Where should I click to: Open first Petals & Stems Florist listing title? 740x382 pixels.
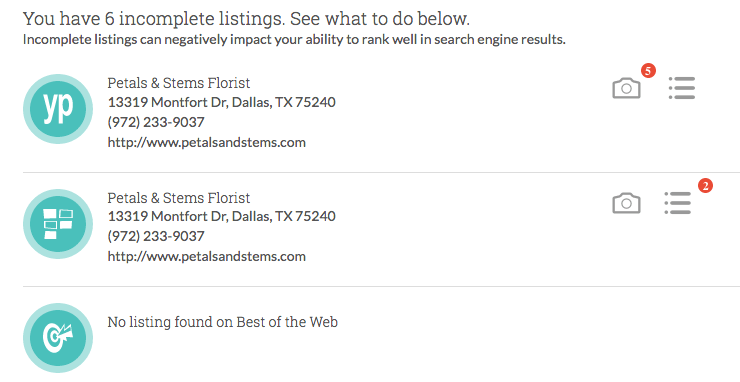[x=179, y=83]
